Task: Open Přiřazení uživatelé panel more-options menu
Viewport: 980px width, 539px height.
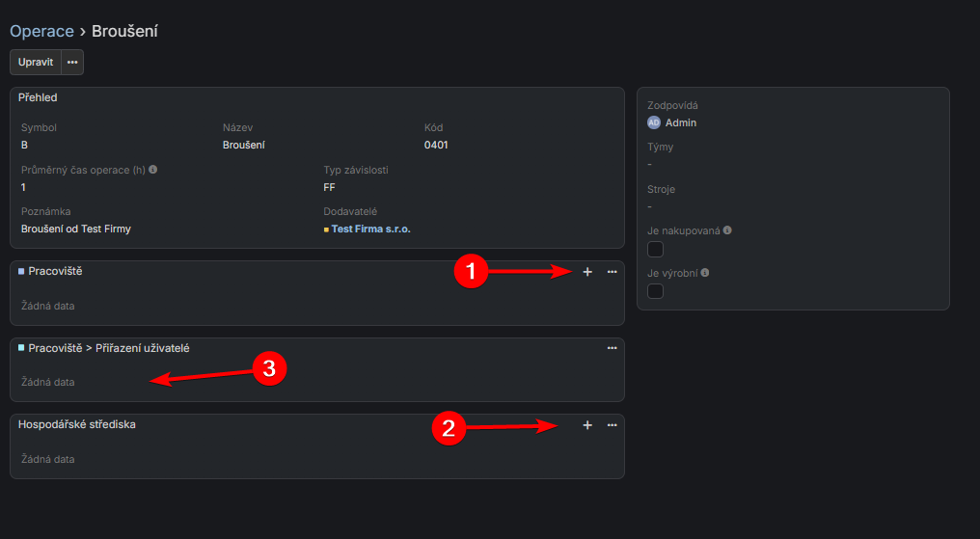Action: pos(612,348)
